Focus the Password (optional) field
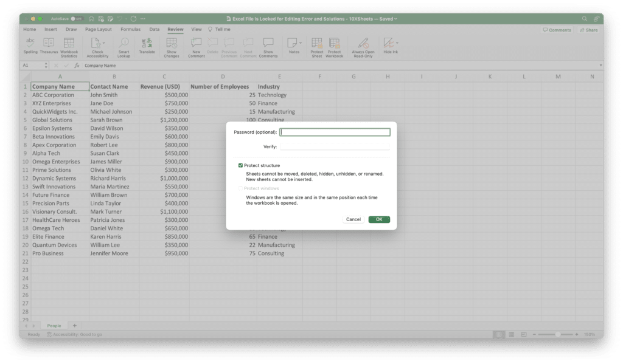This screenshot has height=364, width=623. [335, 132]
